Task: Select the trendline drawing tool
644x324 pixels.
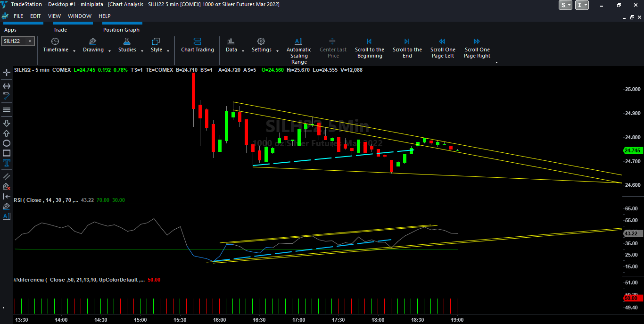Action: [7, 96]
